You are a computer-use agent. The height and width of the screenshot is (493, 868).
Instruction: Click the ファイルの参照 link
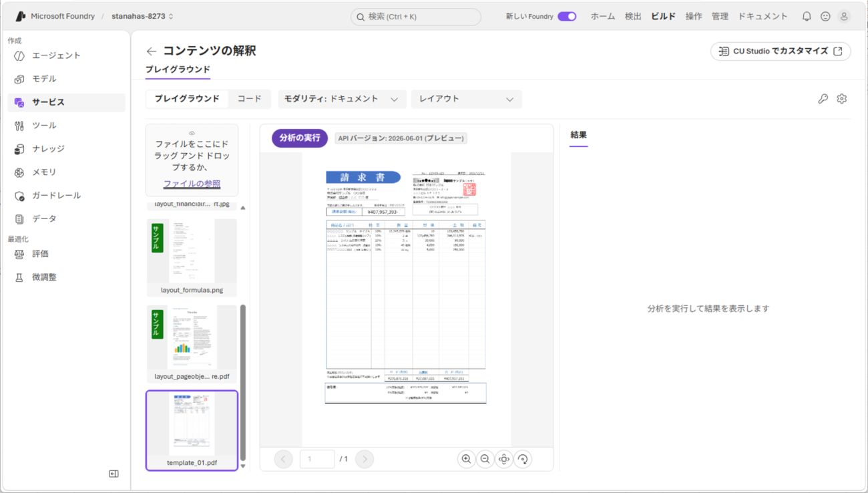[x=192, y=184]
